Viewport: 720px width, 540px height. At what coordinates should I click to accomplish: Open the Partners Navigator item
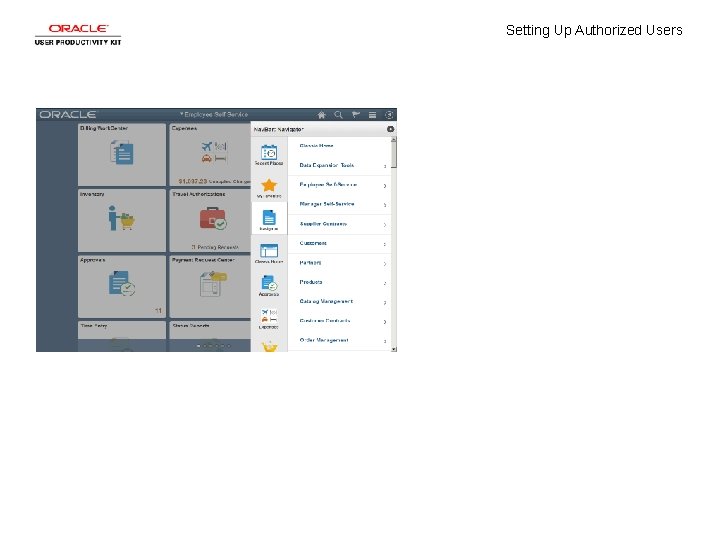339,263
